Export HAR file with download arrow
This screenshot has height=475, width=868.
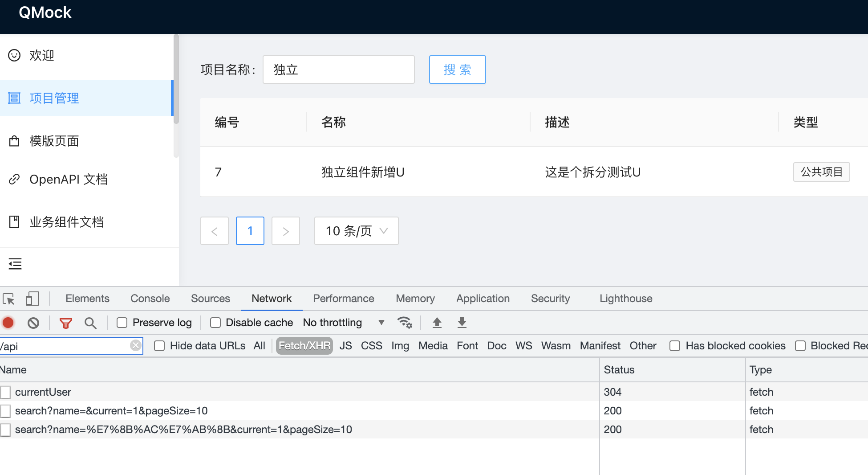pyautogui.click(x=462, y=322)
